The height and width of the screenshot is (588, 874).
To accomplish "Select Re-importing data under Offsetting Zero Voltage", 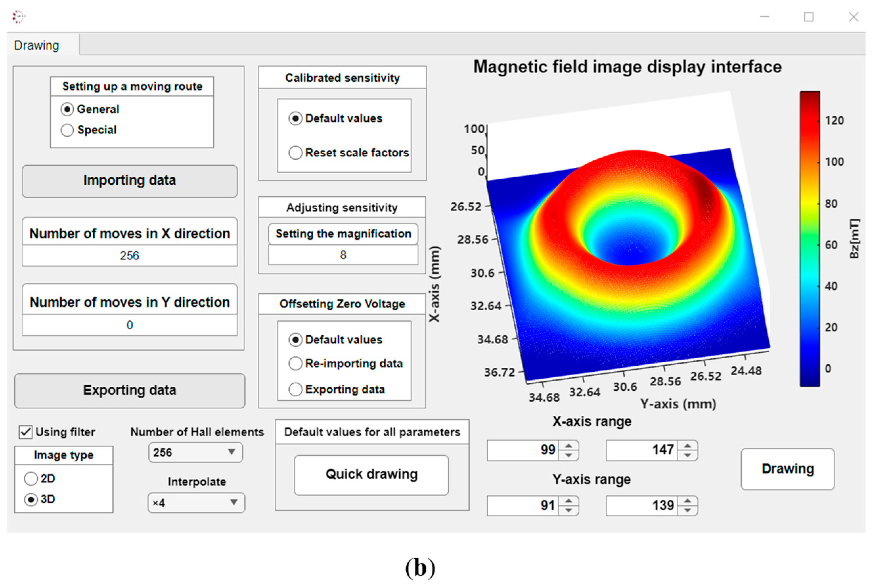I will (x=295, y=363).
